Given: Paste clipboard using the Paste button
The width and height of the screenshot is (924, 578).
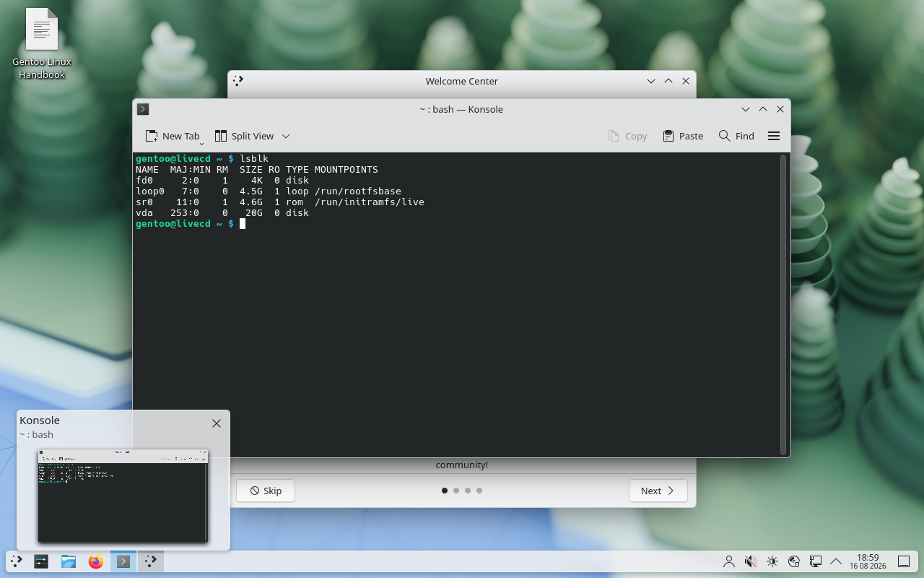Looking at the screenshot, I should [x=683, y=136].
